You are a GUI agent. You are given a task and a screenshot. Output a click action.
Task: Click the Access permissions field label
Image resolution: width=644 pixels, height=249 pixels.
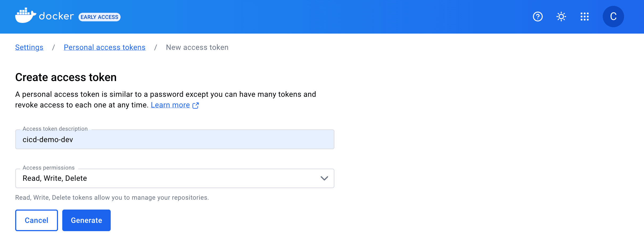coord(49,168)
